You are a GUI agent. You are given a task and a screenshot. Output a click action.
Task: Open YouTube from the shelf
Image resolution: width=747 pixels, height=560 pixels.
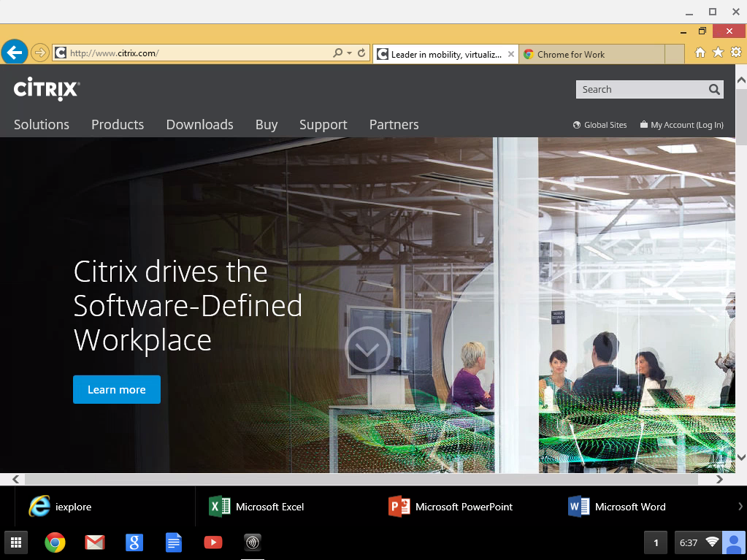click(x=212, y=542)
